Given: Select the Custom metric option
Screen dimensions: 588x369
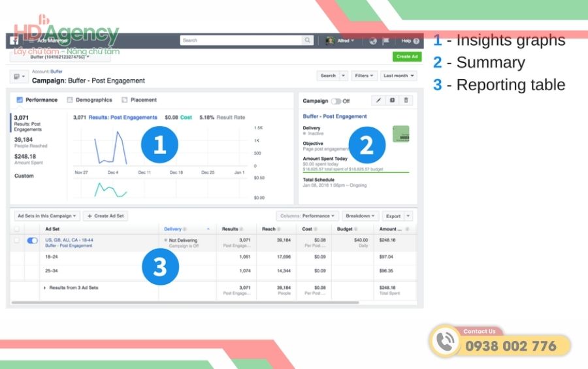Looking at the screenshot, I should click(x=24, y=176).
